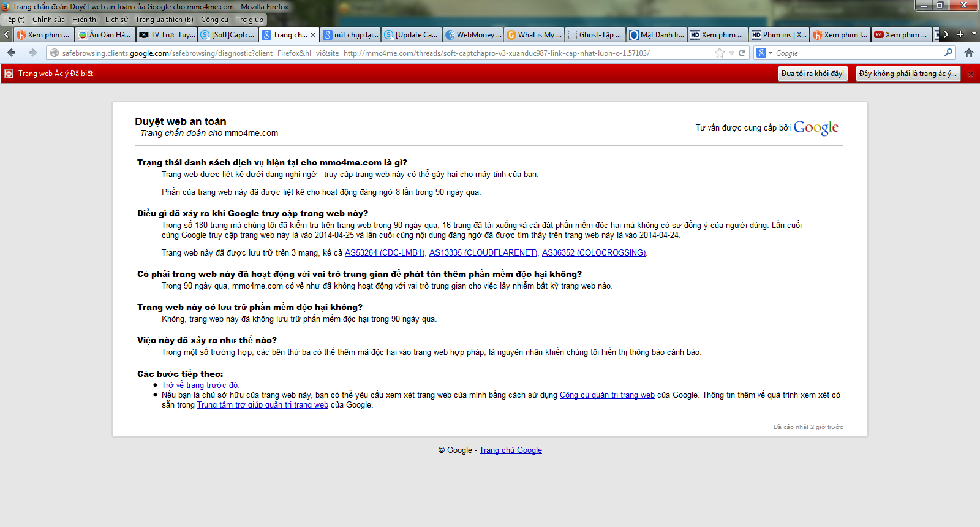980x527 pixels.
Task: Click the site identity globe icon
Action: 55,53
